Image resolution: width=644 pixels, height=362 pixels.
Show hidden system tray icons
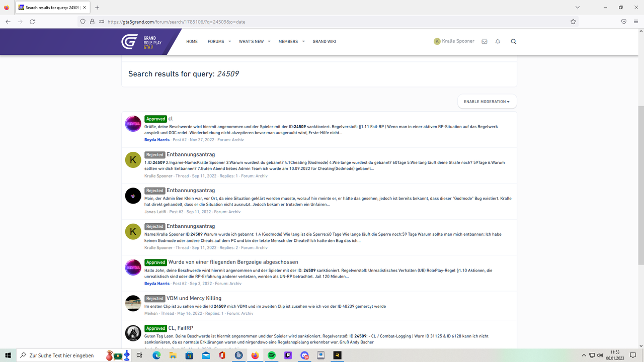584,355
